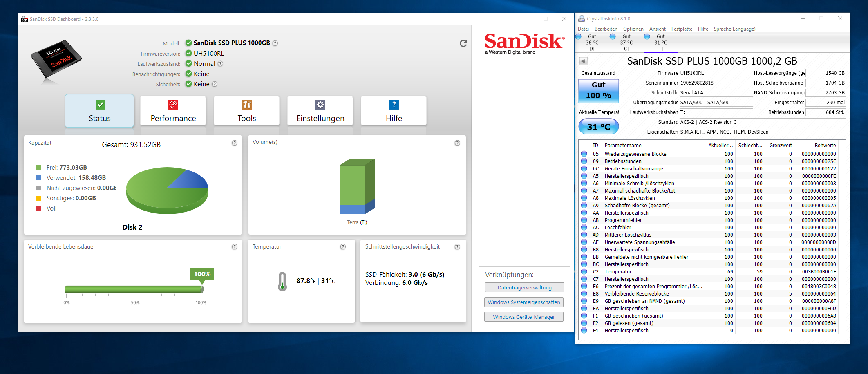Click the remaining life progress bar
This screenshot has width=868, height=374.
pyautogui.click(x=134, y=289)
